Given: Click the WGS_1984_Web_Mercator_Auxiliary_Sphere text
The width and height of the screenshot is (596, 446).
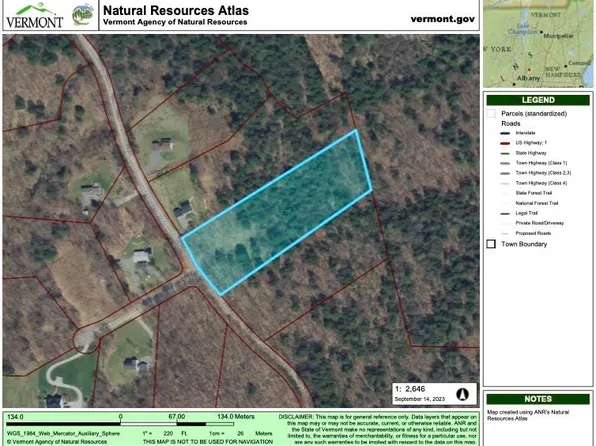Looking at the screenshot, I should point(63,433).
